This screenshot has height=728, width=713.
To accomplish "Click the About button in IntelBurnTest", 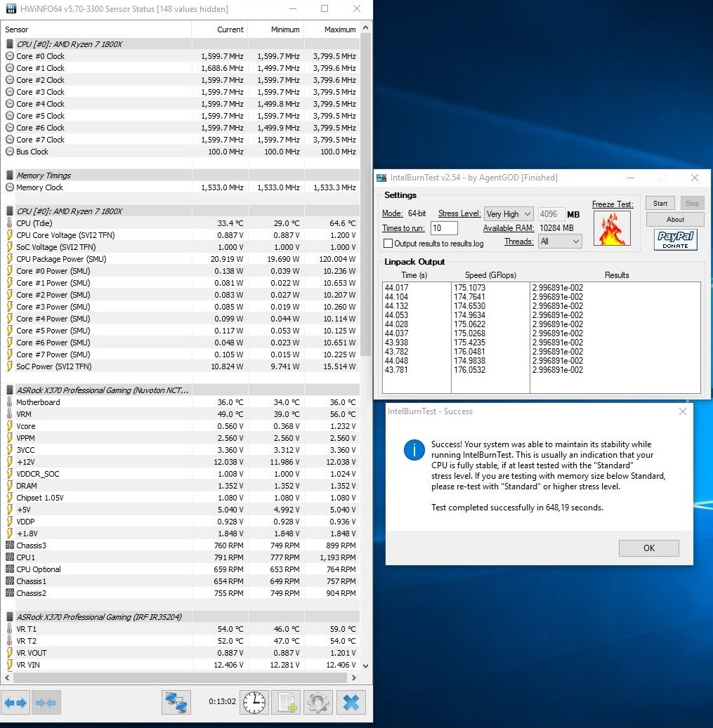I will (675, 220).
